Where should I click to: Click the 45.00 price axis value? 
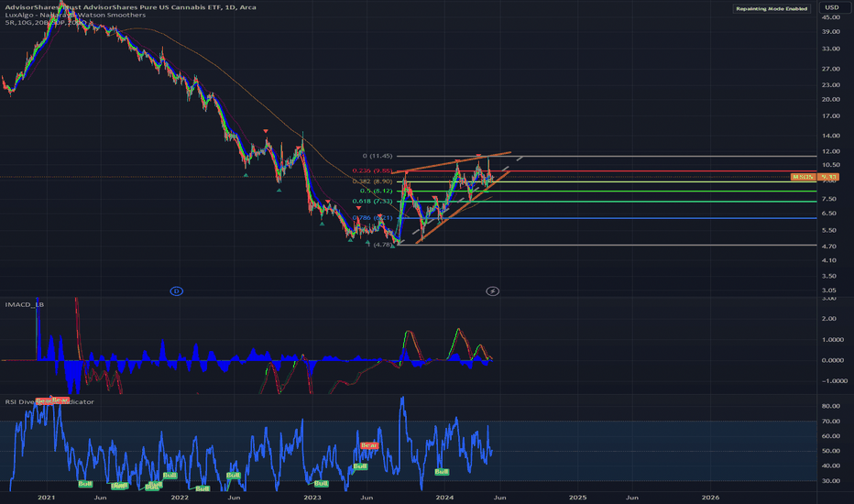point(830,17)
